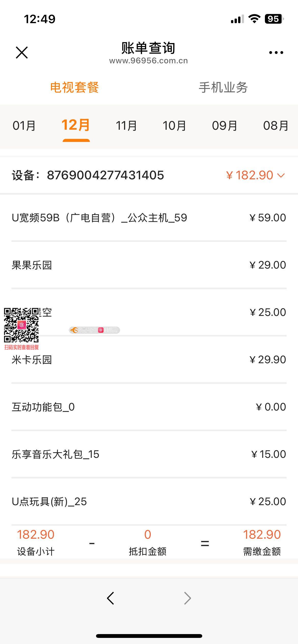This screenshot has height=644, width=298.
Task: Select the 09月 billing month
Action: pyautogui.click(x=225, y=126)
